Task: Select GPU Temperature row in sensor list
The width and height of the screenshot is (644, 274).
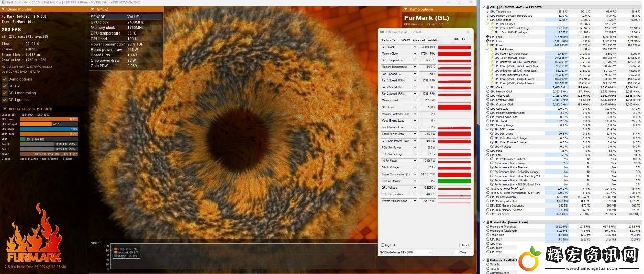Action: tap(565, 11)
